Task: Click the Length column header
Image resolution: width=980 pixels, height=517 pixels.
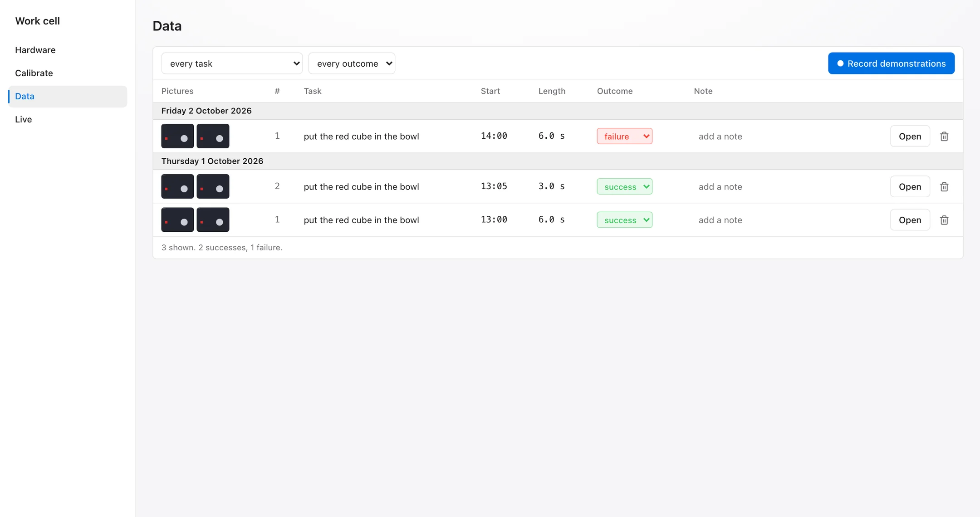Action: (552, 91)
